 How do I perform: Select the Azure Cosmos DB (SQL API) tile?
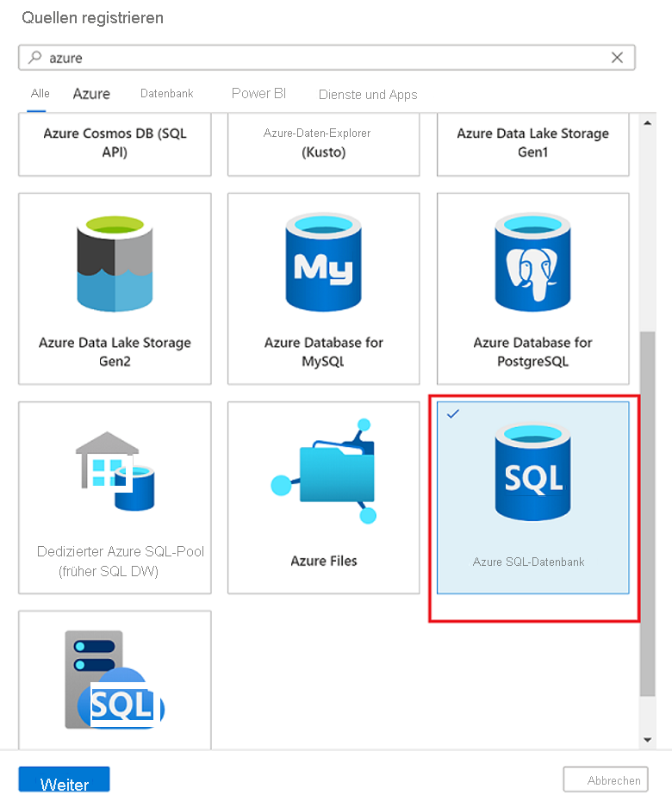pos(115,145)
